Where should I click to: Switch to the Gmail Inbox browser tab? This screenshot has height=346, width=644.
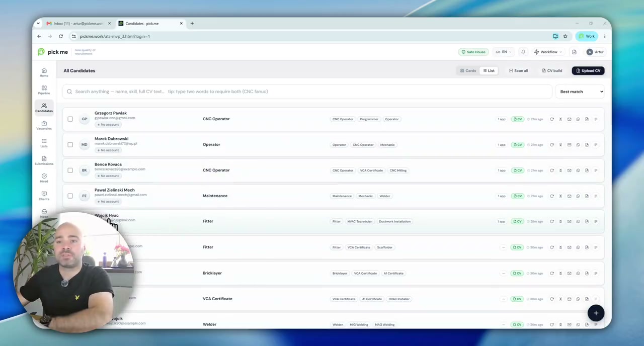click(x=78, y=24)
